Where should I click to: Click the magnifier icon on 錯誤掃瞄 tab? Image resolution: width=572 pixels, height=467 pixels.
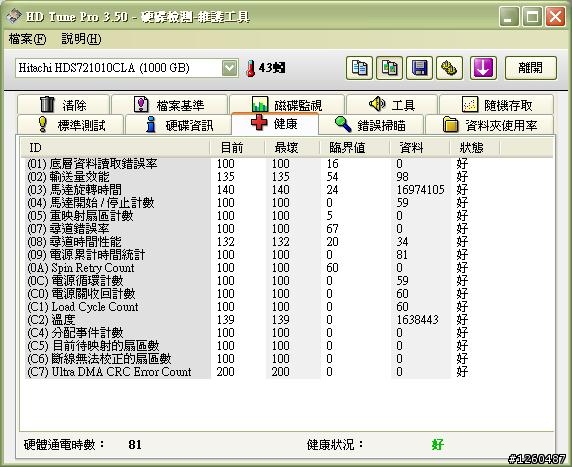point(343,124)
